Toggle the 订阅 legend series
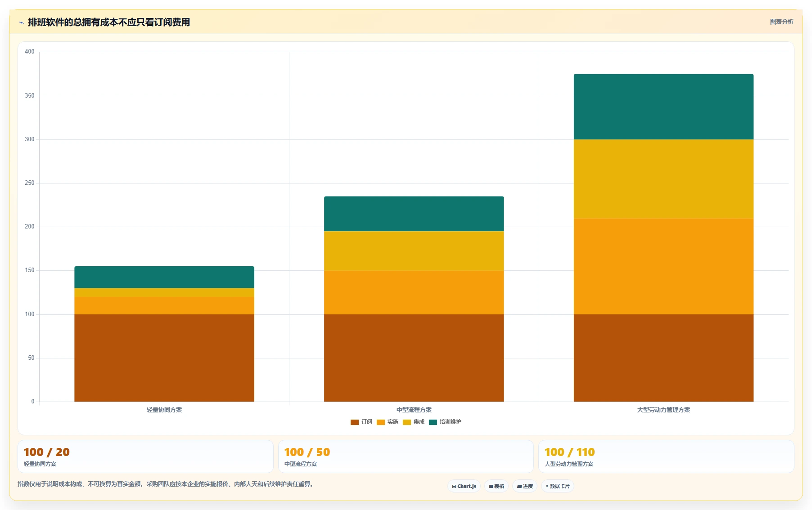The height and width of the screenshot is (510, 812). (361, 422)
